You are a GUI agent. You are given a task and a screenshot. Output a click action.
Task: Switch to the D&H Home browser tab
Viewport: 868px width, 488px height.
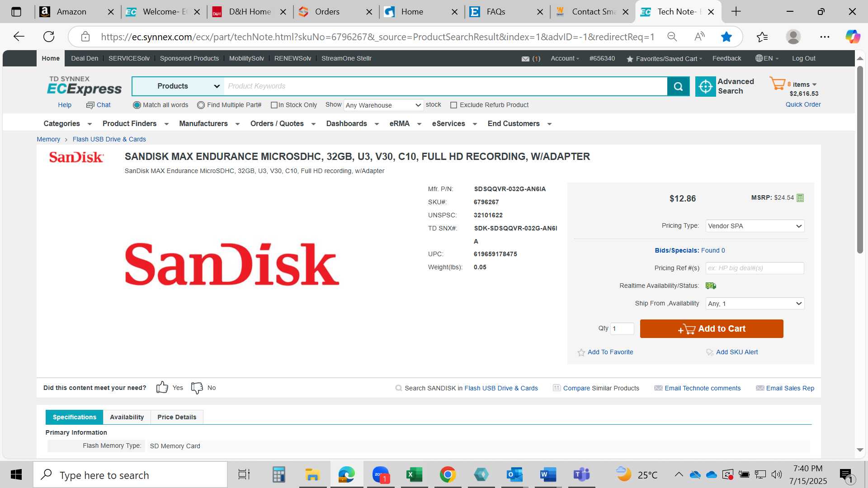click(x=250, y=12)
